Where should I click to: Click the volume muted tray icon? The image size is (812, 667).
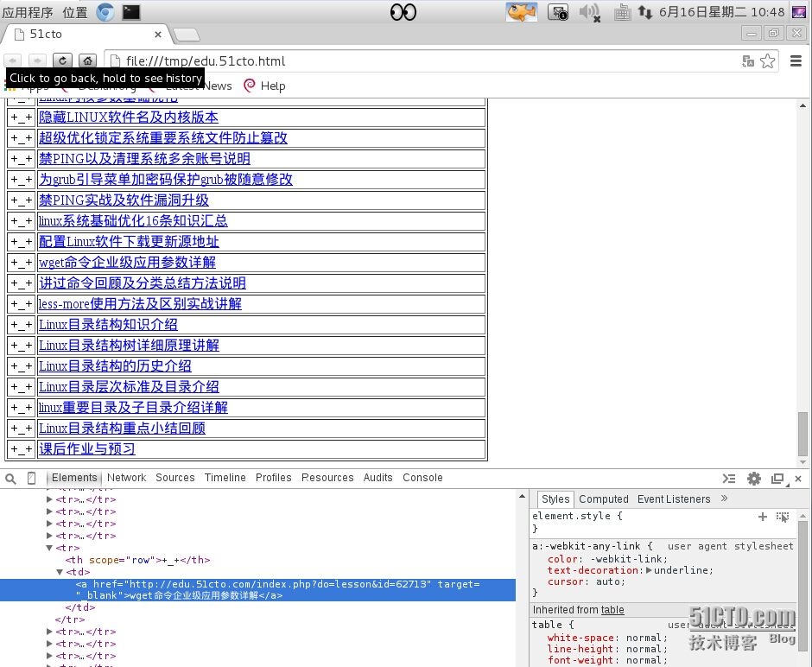click(589, 12)
